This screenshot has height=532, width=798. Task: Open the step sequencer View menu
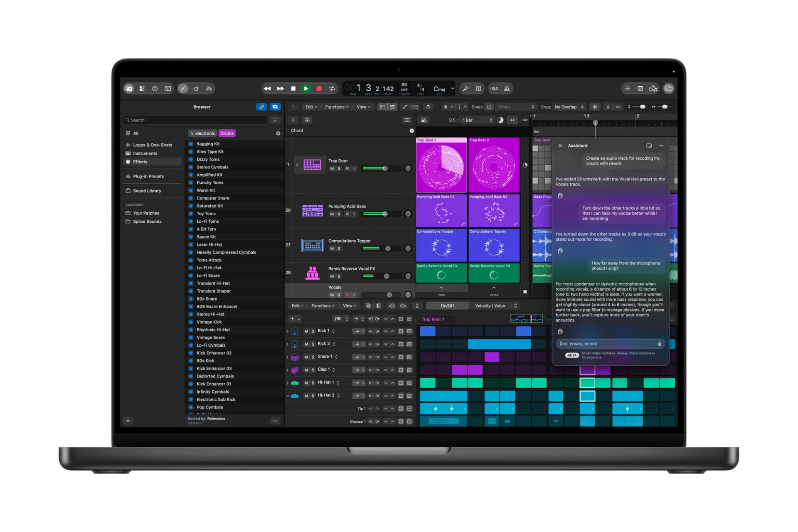349,306
